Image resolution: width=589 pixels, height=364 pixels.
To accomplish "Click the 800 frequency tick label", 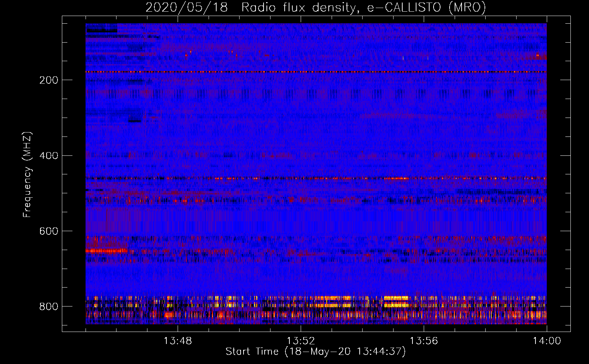I will pyautogui.click(x=49, y=306).
